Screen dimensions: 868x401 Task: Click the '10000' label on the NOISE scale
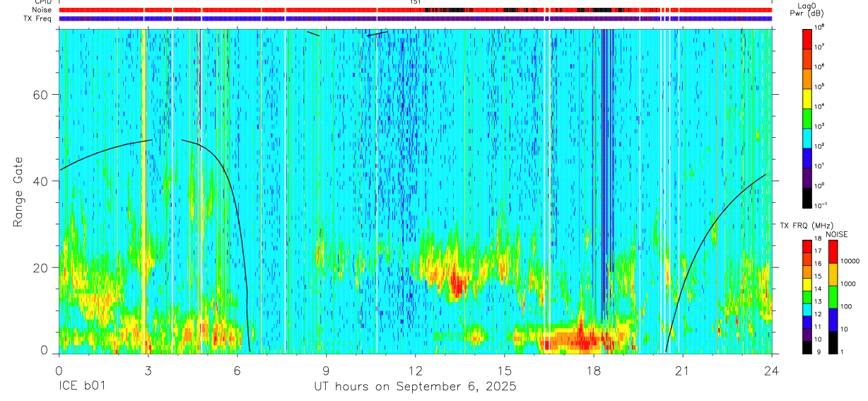click(x=850, y=262)
